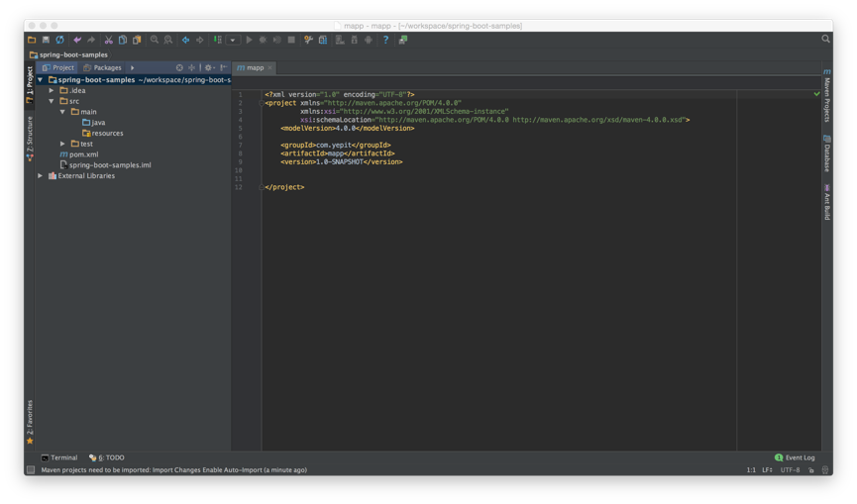
Task: Show more view tabs via arrow
Action: click(133, 67)
